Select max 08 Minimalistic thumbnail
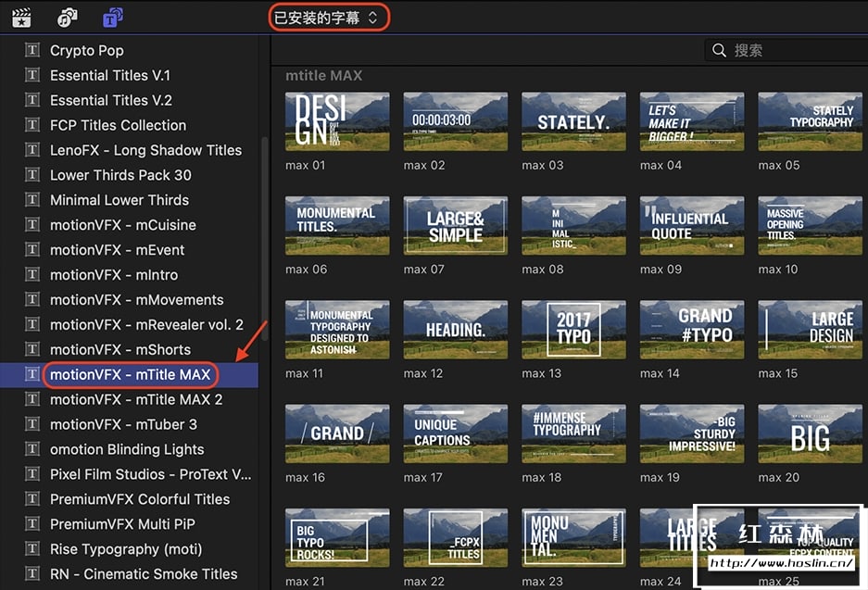This screenshot has width=868, height=590. (x=573, y=225)
